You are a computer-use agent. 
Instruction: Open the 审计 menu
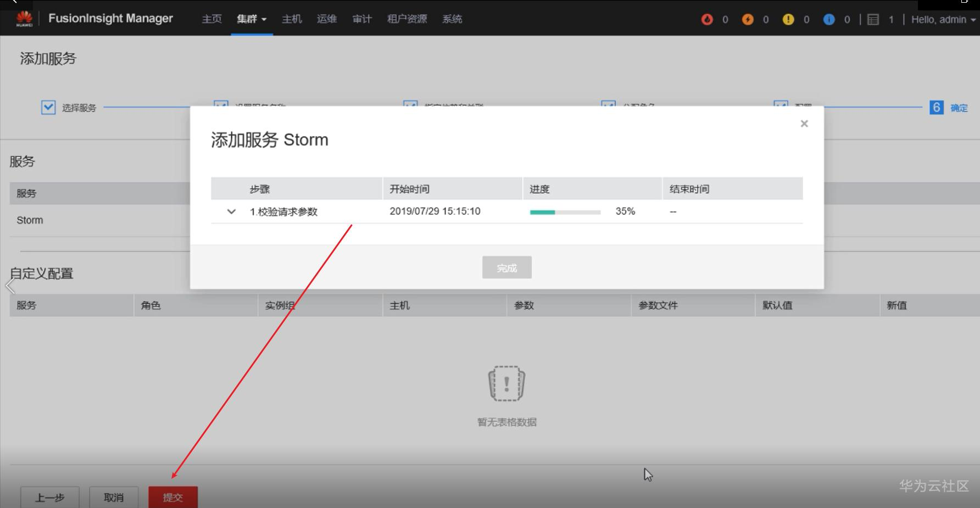tap(362, 19)
